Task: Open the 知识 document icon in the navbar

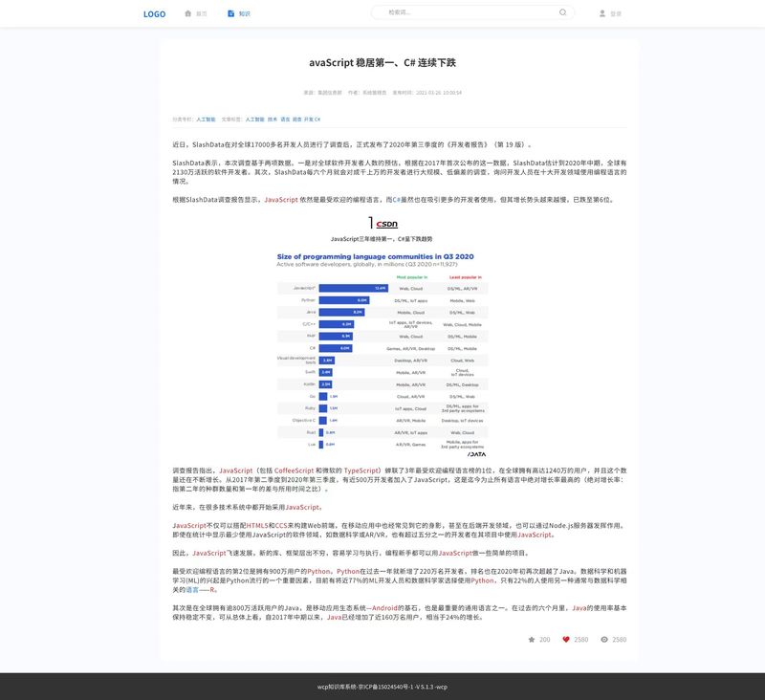Action: tap(230, 13)
